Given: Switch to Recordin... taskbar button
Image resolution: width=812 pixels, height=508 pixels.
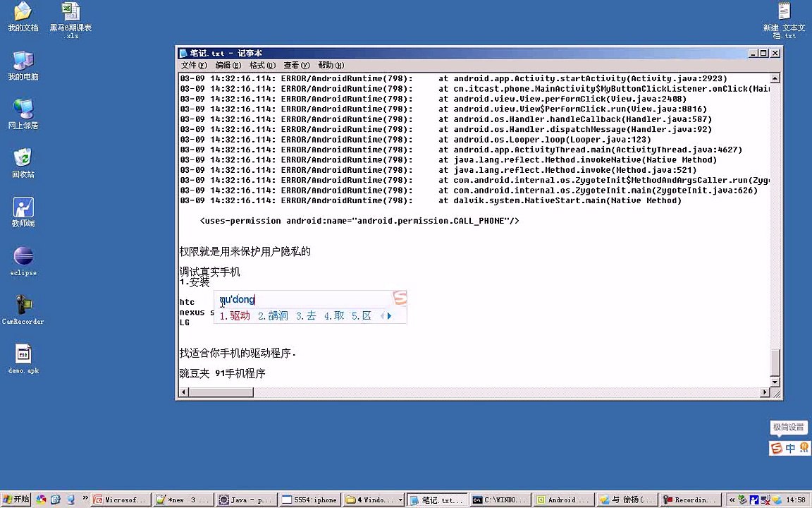Looking at the screenshot, I should (690, 500).
